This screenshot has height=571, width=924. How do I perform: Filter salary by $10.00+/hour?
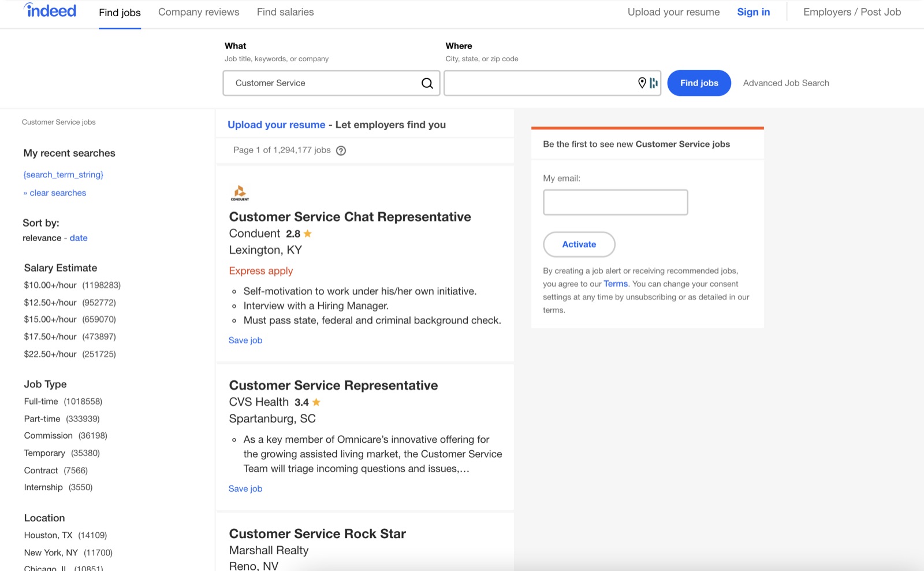tap(72, 285)
